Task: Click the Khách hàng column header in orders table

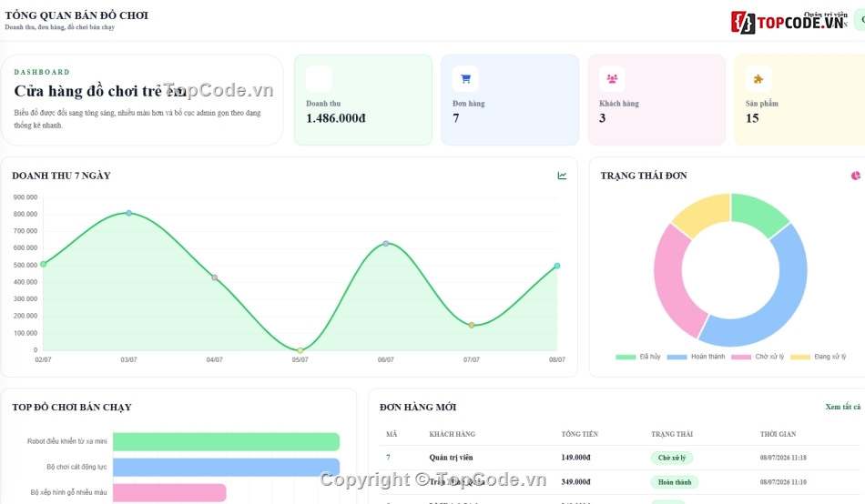Action: [452, 434]
